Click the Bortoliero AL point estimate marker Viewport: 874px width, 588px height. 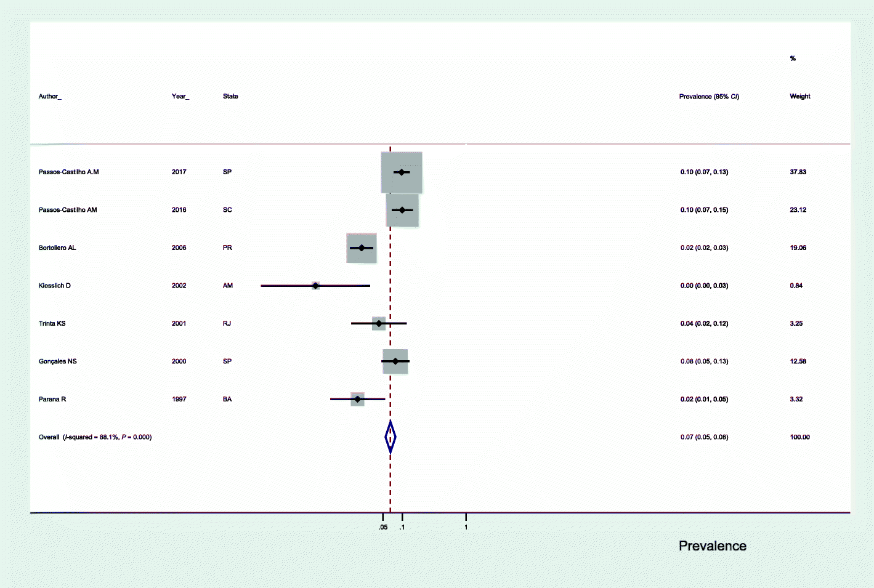(x=362, y=248)
